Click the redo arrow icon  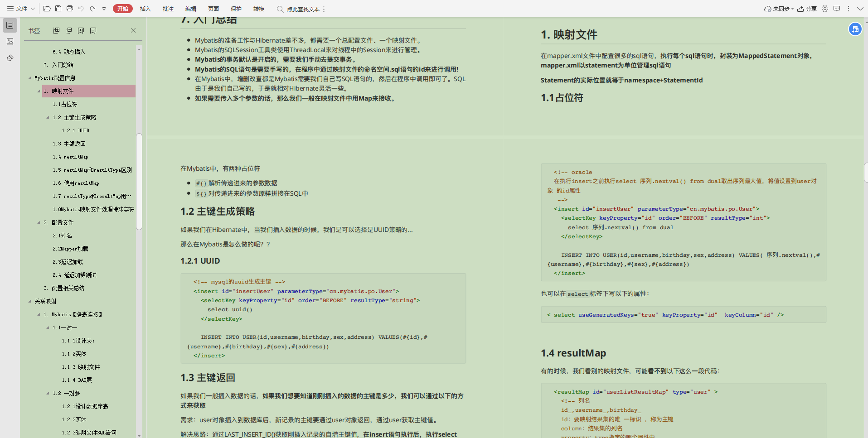click(92, 9)
